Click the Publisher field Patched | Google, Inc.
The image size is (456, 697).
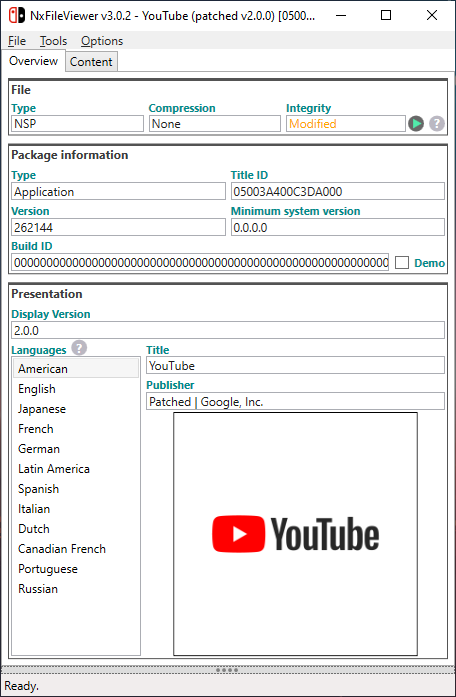click(296, 401)
